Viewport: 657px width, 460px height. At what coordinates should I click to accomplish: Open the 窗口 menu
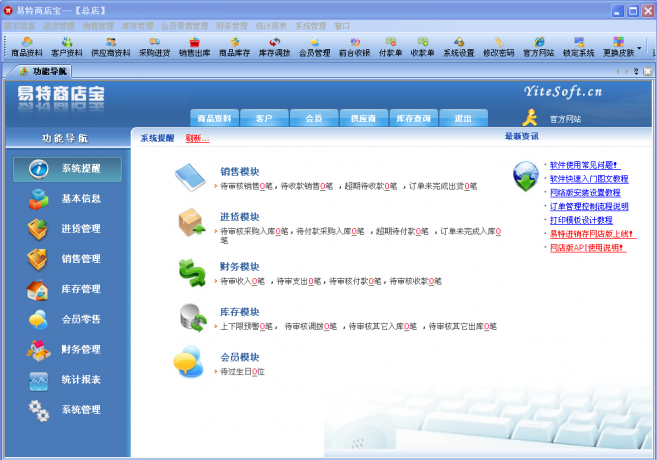[x=342, y=26]
